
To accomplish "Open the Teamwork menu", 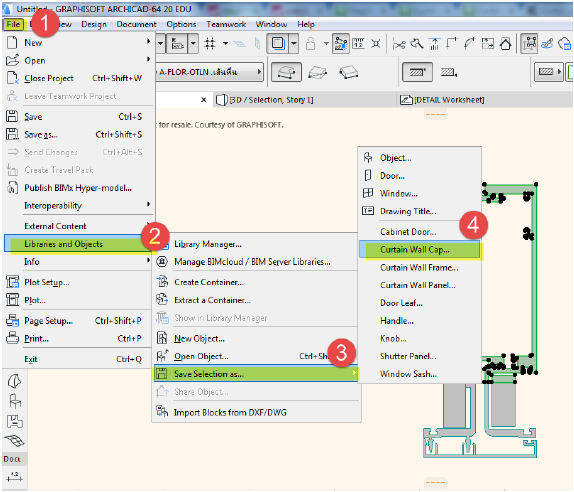I will (226, 25).
